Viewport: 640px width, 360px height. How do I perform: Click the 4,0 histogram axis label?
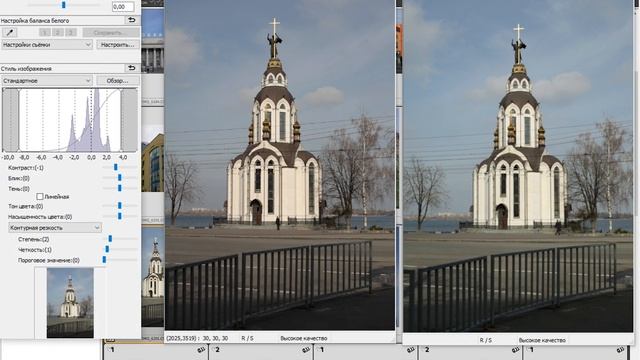tap(123, 157)
